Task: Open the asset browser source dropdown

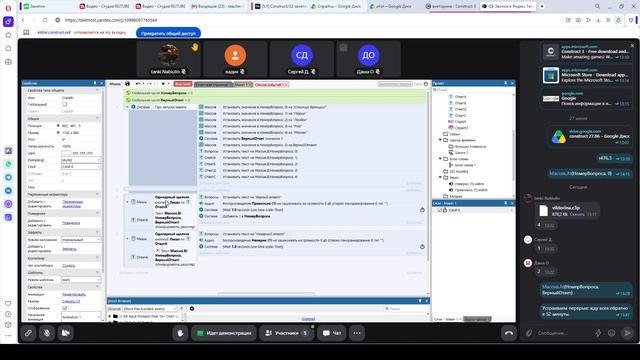Action: pos(150,309)
